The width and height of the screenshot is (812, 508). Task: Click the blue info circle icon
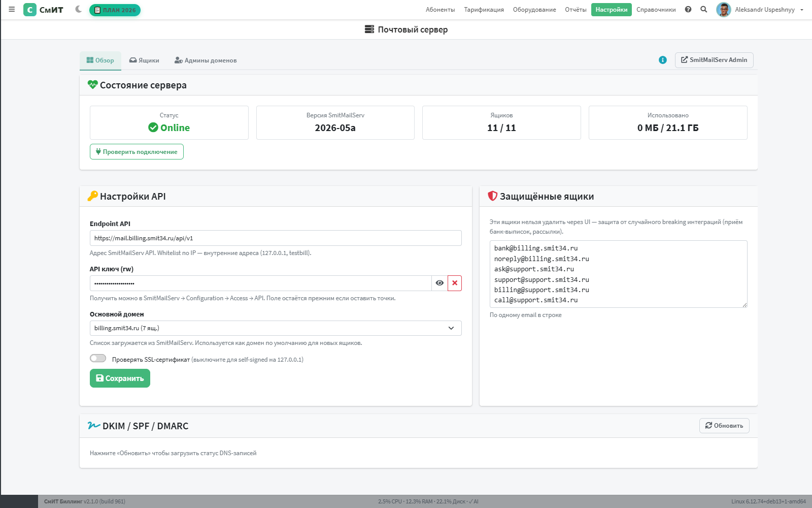(x=663, y=60)
